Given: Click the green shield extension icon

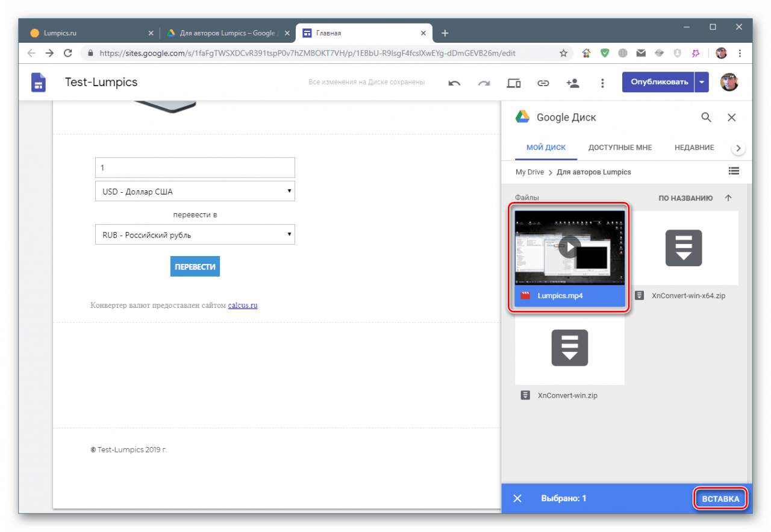Looking at the screenshot, I should coord(604,53).
